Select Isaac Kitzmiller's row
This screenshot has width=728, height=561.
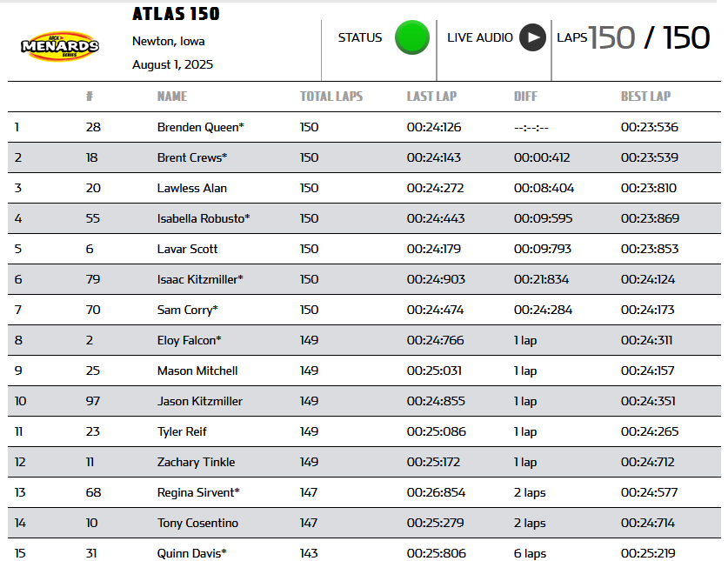click(x=364, y=279)
